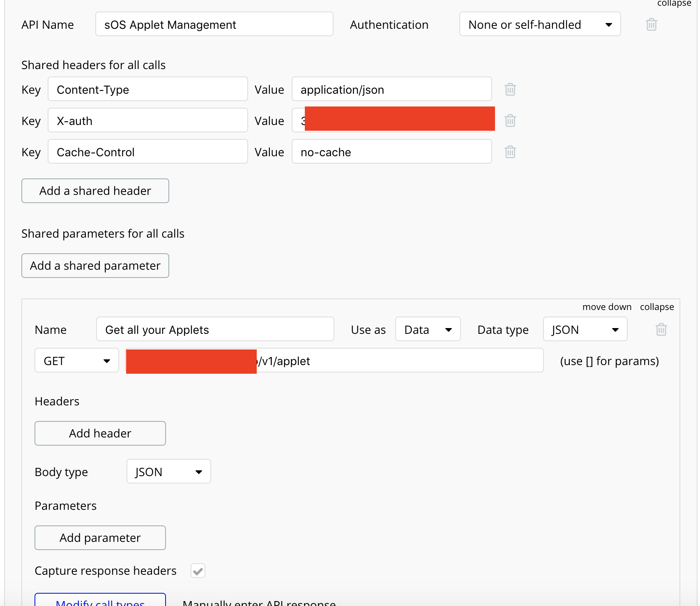Delete the Get all your Applets call
Image resolution: width=700 pixels, height=606 pixels.
click(661, 329)
